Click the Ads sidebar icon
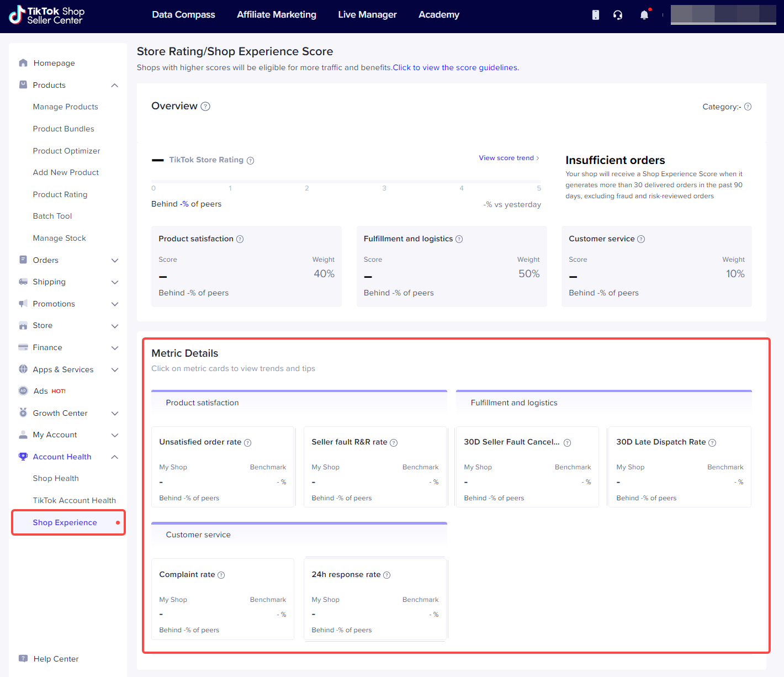Image resolution: width=784 pixels, height=677 pixels. [x=23, y=391]
